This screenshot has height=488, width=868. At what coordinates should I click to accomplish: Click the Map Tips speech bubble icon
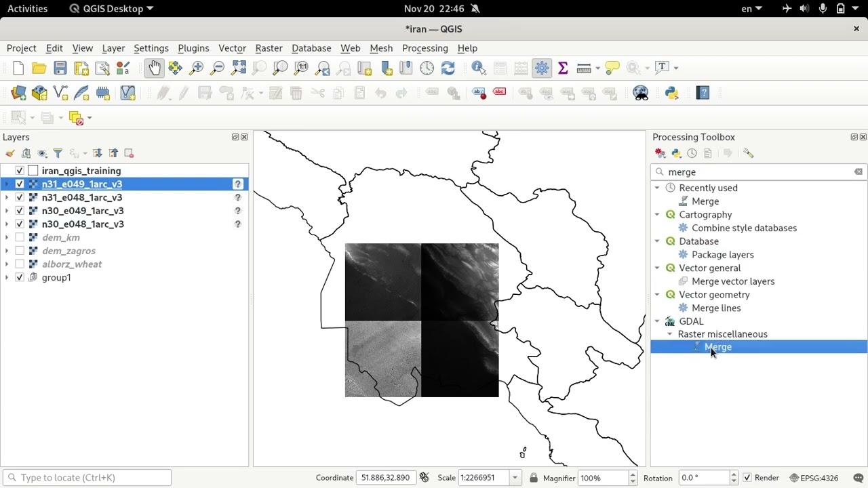pos(612,68)
